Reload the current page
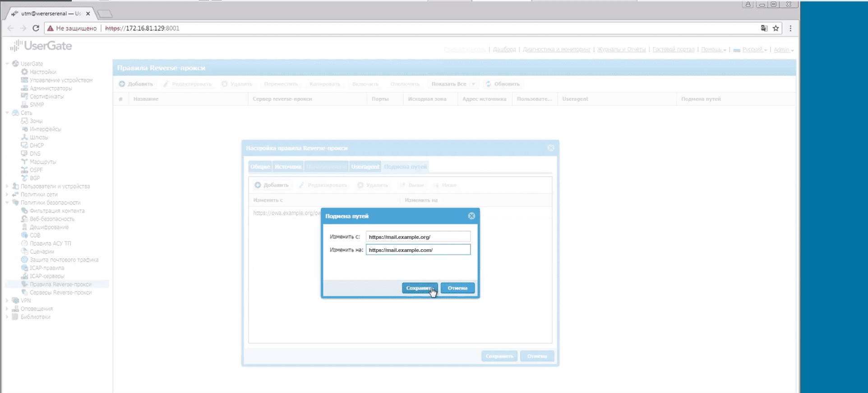This screenshot has height=393, width=868. pyautogui.click(x=36, y=28)
